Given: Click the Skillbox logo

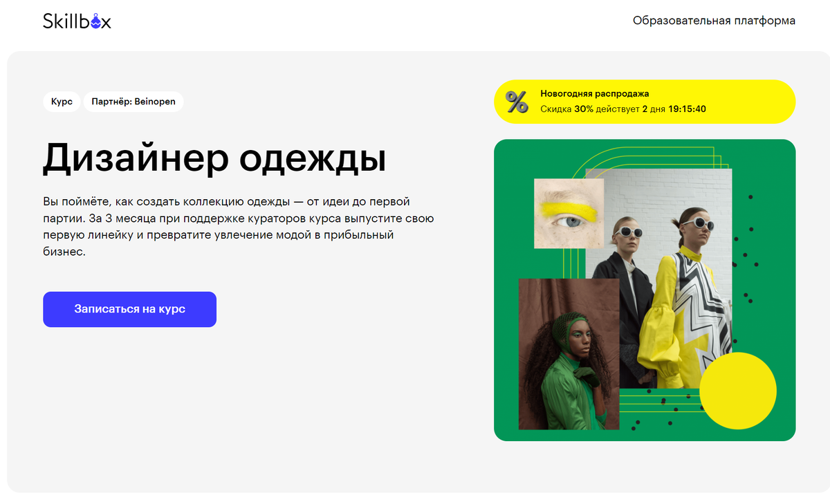Looking at the screenshot, I should (x=77, y=21).
